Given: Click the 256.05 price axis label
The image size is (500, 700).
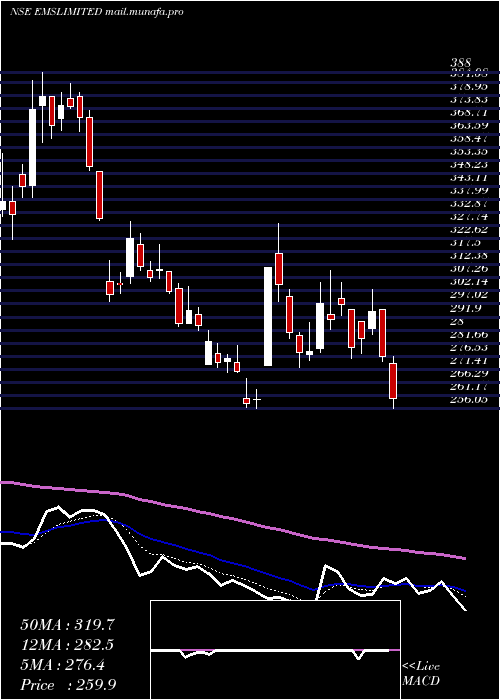Looking at the screenshot, I should click(468, 399).
